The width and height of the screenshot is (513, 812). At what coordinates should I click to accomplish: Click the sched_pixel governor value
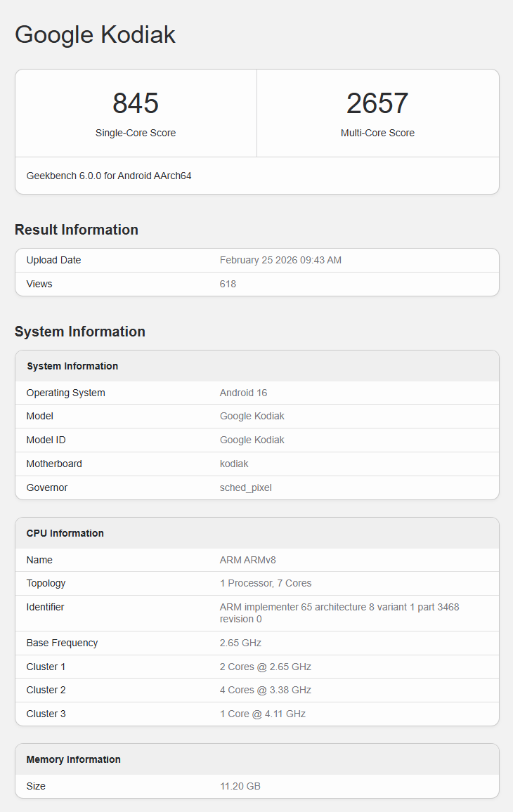(x=245, y=487)
